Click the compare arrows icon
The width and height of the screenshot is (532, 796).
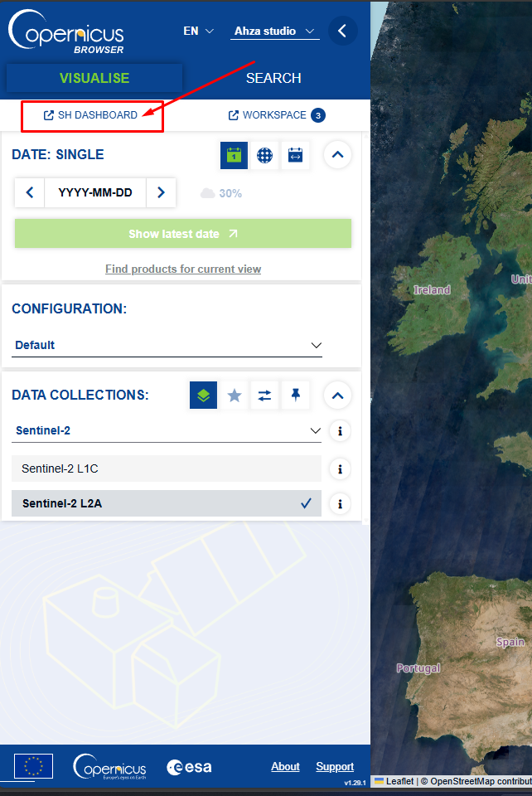click(x=264, y=395)
